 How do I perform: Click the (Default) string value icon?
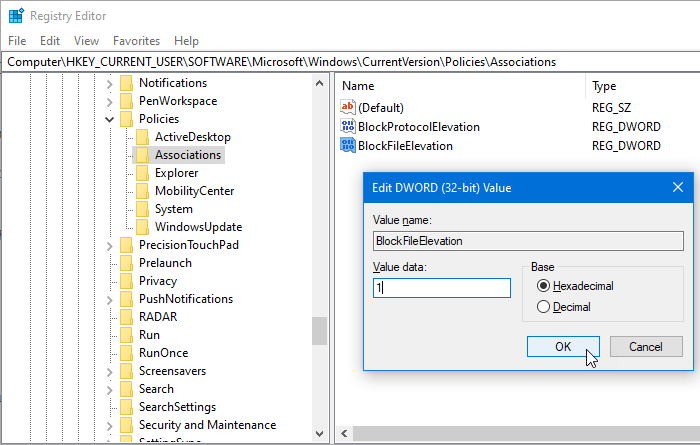point(348,107)
